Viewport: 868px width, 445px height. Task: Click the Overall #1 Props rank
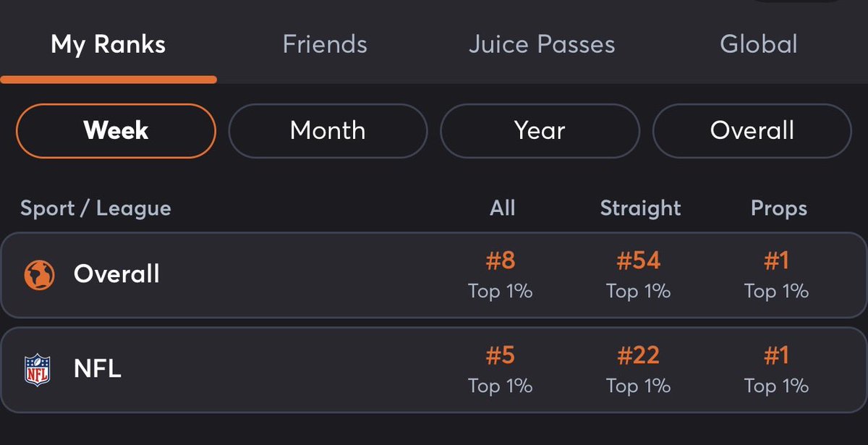776,260
